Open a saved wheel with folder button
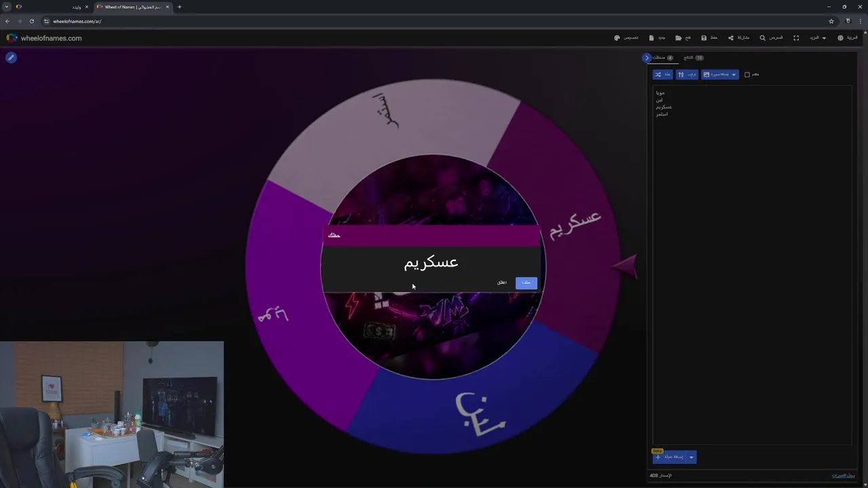Screen dimensions: 868x488 (x=683, y=38)
